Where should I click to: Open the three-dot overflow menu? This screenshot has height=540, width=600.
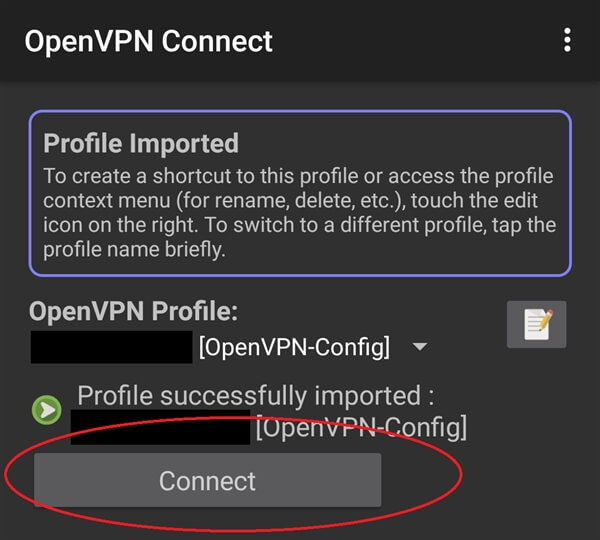click(x=567, y=41)
